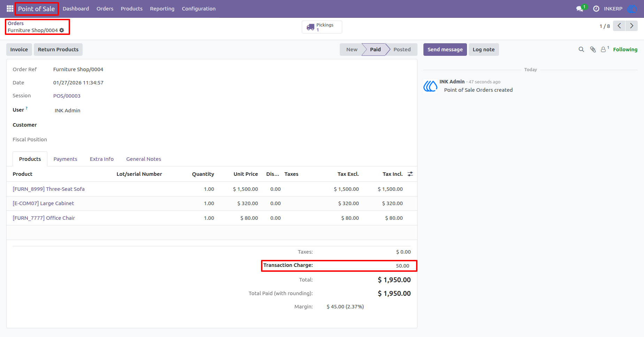Open the Office Chair product link

click(x=44, y=218)
